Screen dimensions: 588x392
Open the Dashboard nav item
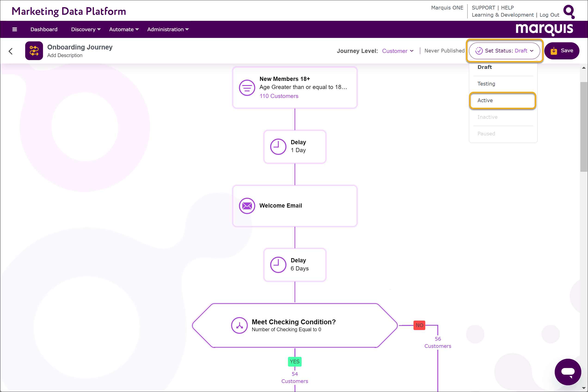click(x=44, y=30)
